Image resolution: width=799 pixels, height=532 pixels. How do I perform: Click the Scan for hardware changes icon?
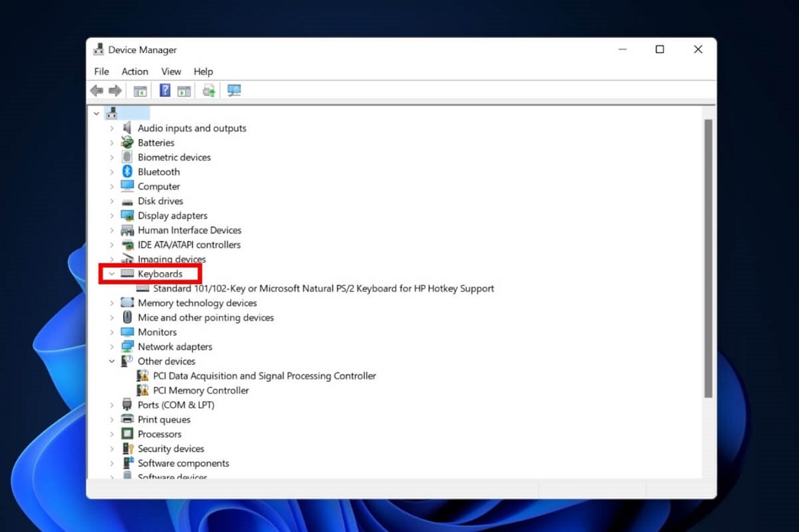[x=234, y=90]
